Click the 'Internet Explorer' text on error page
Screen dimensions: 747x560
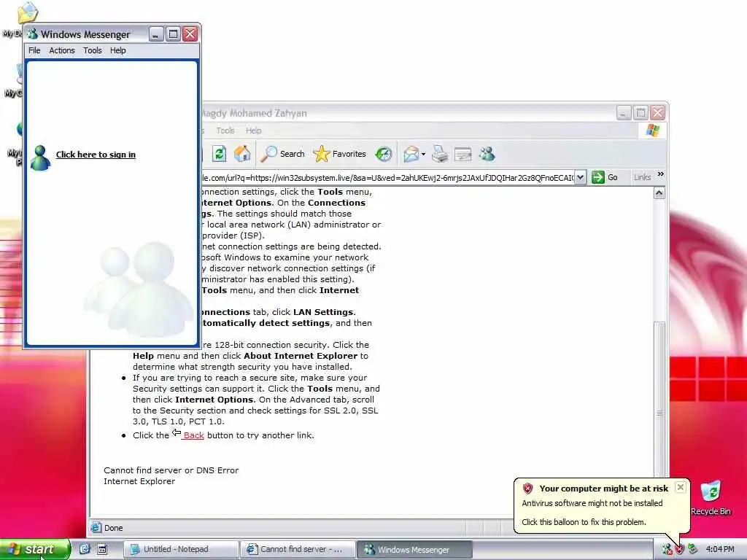139,481
